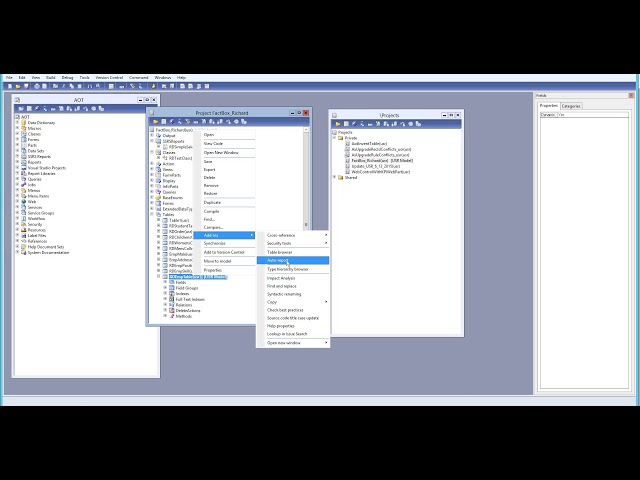This screenshot has width=640, height=480.
Task: Click the open folder icon in Projects window toolbar
Action: [x=338, y=124]
